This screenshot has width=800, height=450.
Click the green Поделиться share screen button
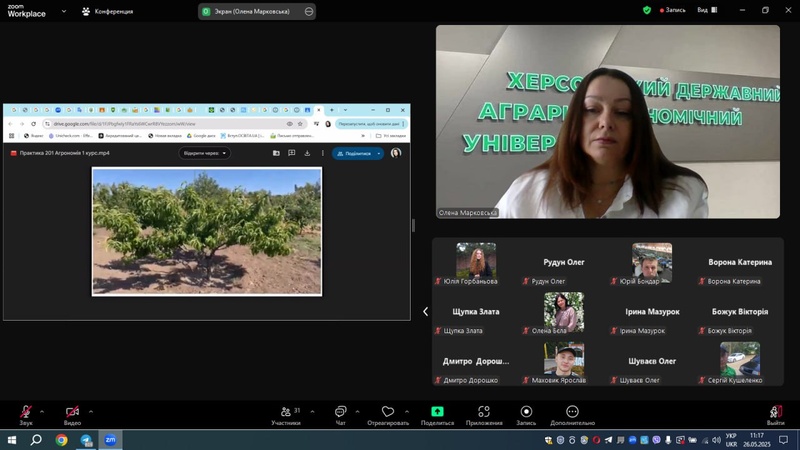coord(437,413)
